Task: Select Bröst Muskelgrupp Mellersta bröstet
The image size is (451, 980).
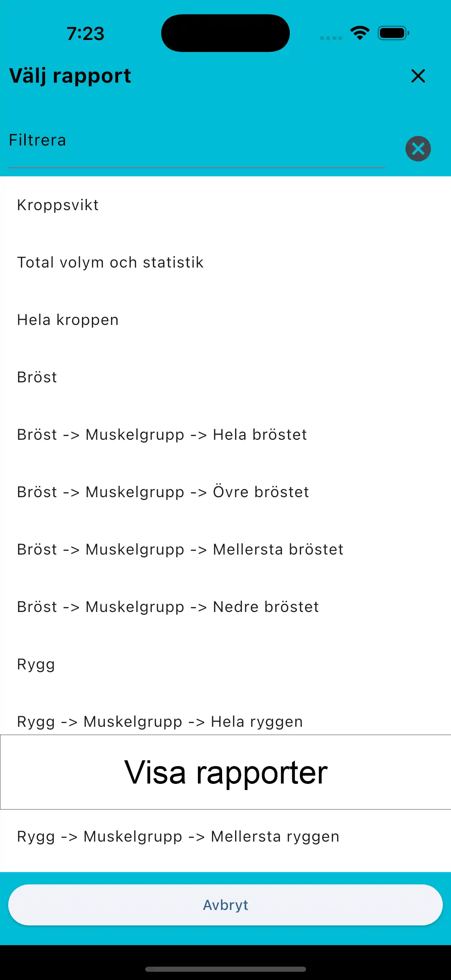Action: [x=179, y=549]
